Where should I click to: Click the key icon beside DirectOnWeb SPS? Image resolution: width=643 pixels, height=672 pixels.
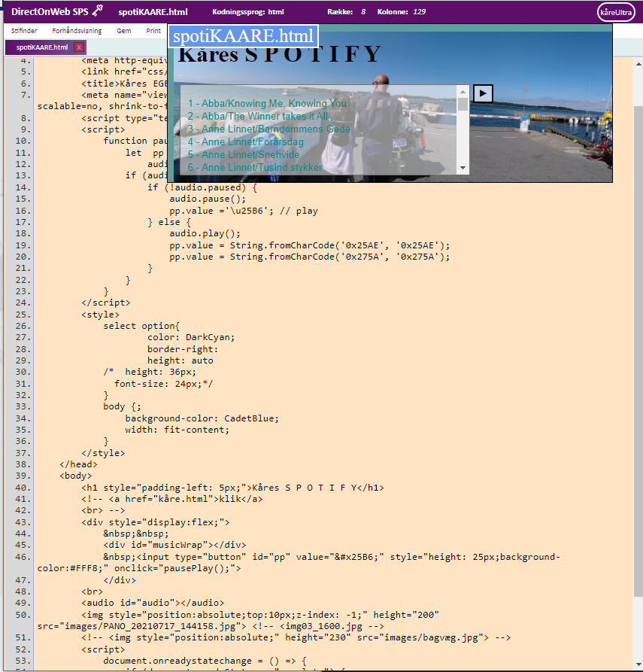[x=97, y=11]
